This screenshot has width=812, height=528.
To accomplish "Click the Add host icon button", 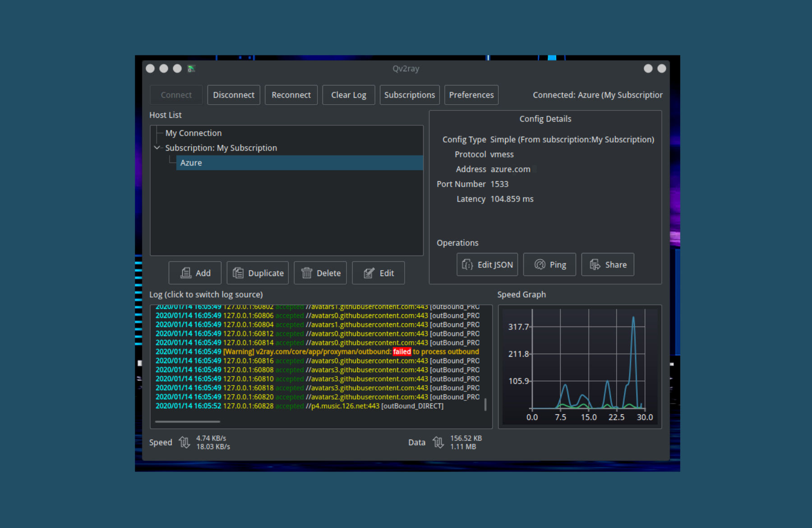I will 195,273.
